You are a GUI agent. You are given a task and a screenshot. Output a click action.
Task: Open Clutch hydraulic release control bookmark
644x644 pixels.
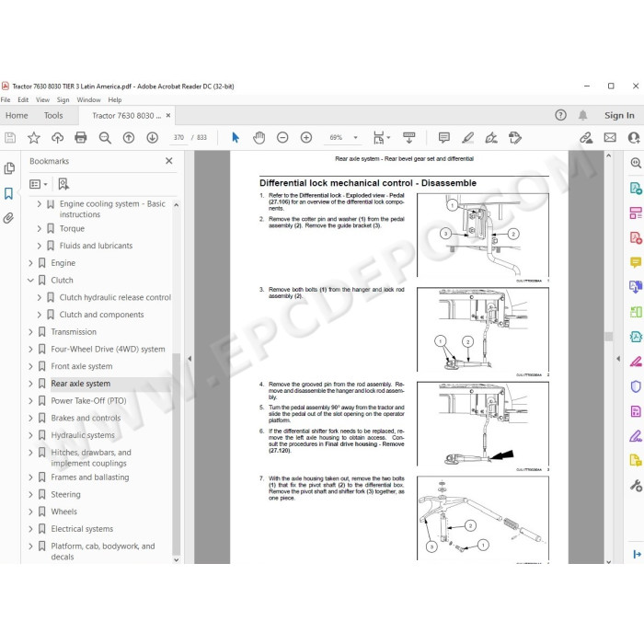115,297
